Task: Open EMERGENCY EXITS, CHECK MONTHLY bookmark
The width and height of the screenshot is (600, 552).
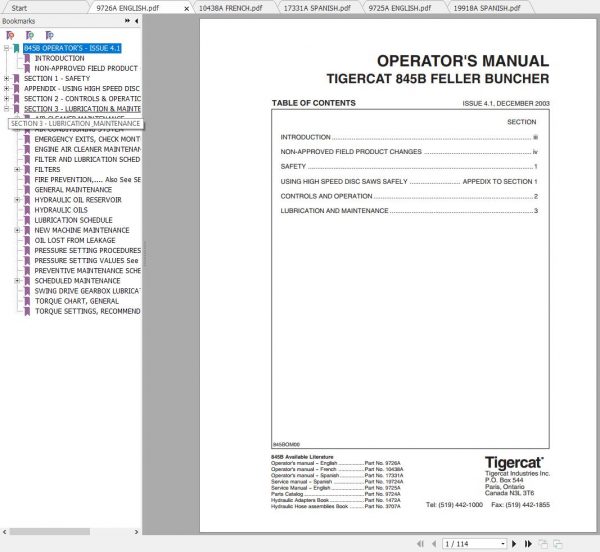Action: [x=87, y=139]
